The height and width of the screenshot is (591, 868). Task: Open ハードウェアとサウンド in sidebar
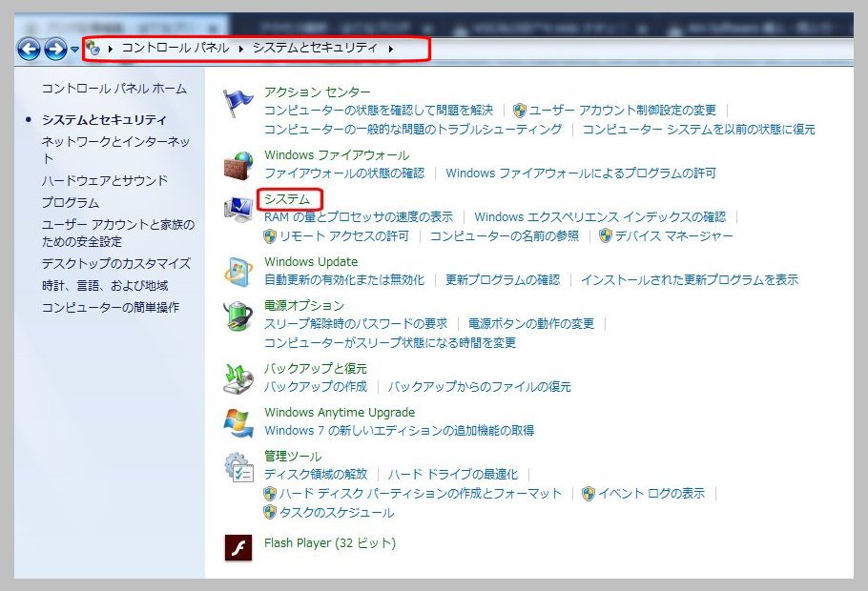(105, 180)
